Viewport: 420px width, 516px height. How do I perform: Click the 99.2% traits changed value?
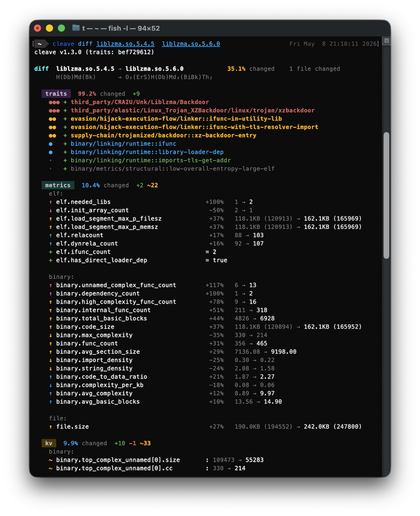pyautogui.click(x=87, y=94)
